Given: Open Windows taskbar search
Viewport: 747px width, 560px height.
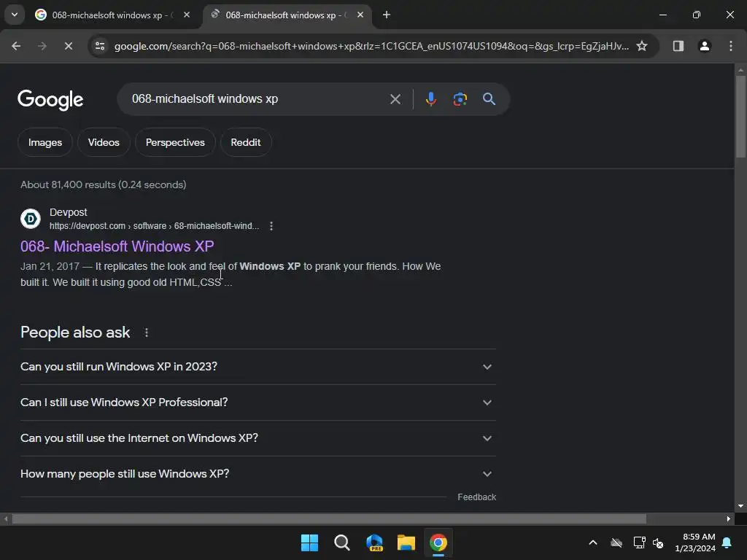Looking at the screenshot, I should 341,542.
